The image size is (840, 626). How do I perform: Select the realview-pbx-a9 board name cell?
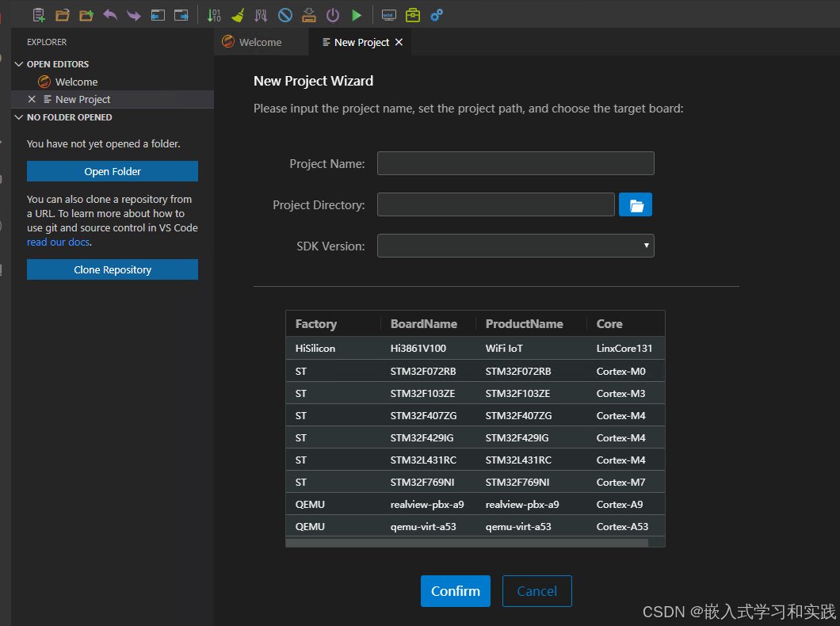click(x=427, y=505)
